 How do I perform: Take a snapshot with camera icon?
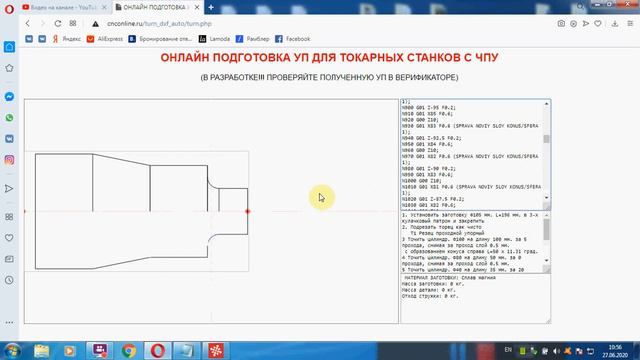(x=561, y=24)
